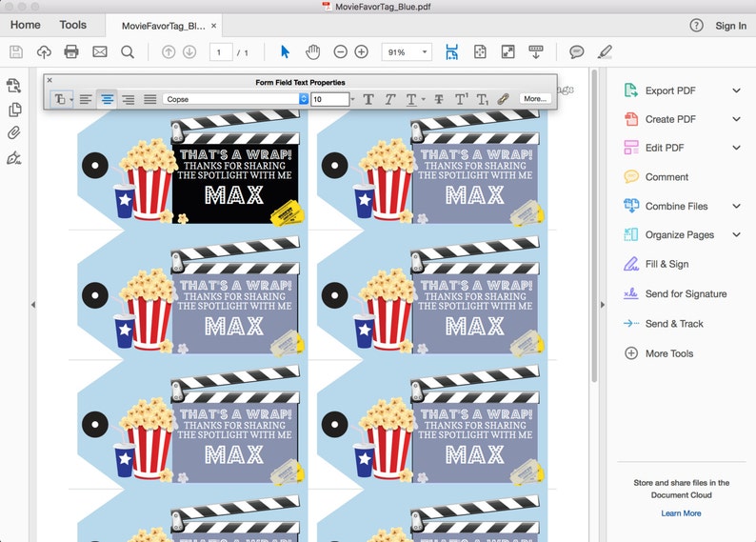Toggle superscript text style
Image resolution: width=756 pixels, height=542 pixels.
461,99
